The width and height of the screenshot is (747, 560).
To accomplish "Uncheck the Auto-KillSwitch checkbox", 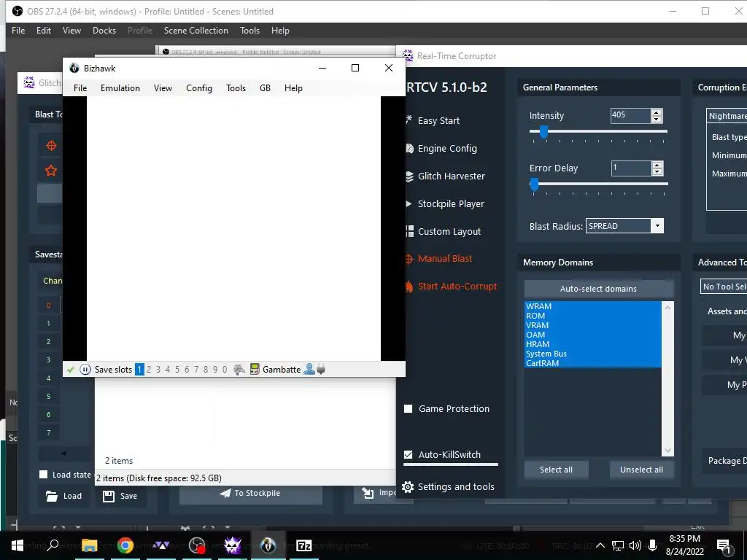I will [x=409, y=454].
